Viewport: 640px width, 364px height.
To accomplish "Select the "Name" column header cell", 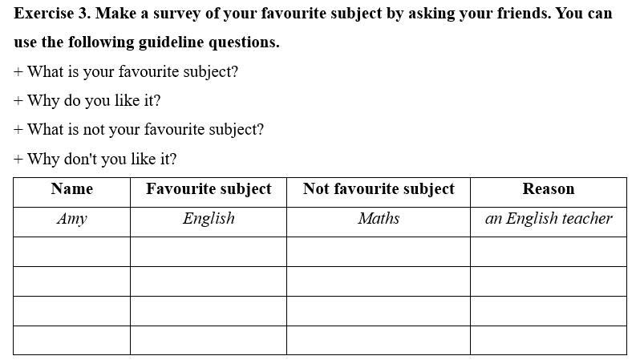I will pos(71,189).
